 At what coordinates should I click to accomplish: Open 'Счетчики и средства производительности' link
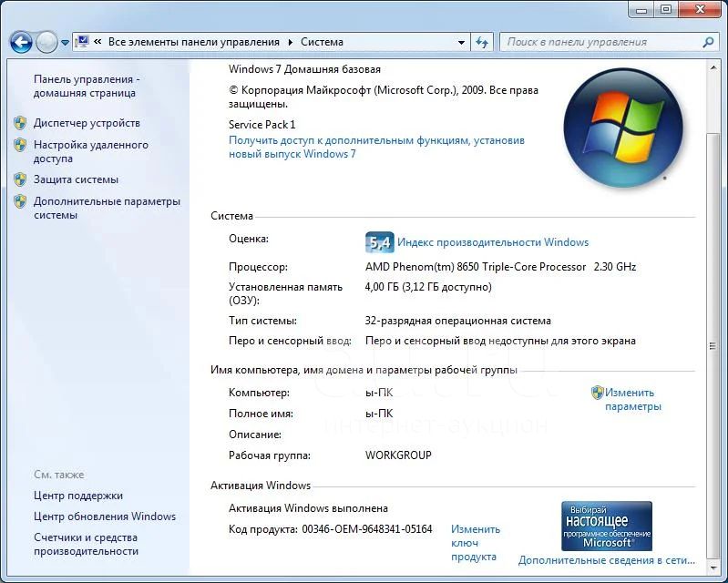coord(86,544)
